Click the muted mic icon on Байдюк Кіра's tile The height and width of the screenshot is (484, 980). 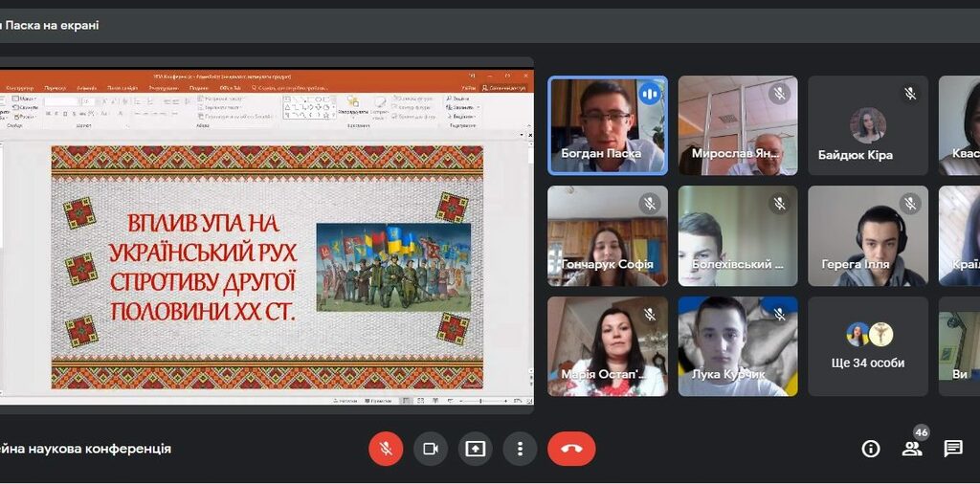[910, 94]
